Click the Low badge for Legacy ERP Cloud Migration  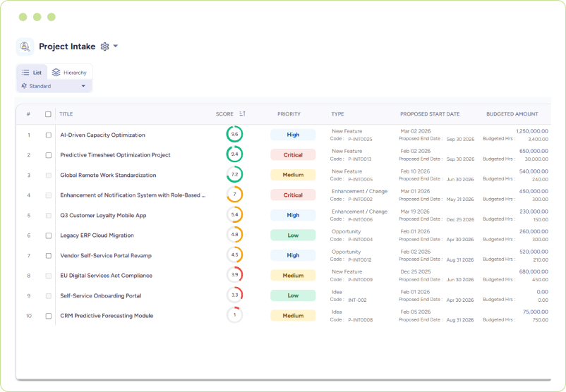293,235
